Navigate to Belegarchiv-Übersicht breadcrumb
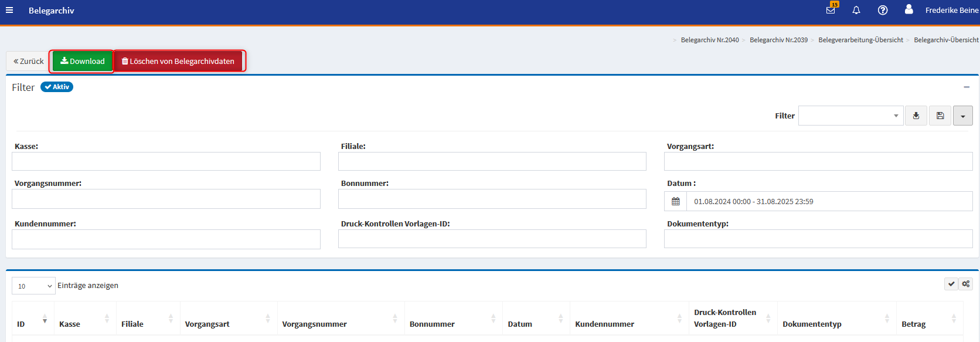 [x=946, y=40]
